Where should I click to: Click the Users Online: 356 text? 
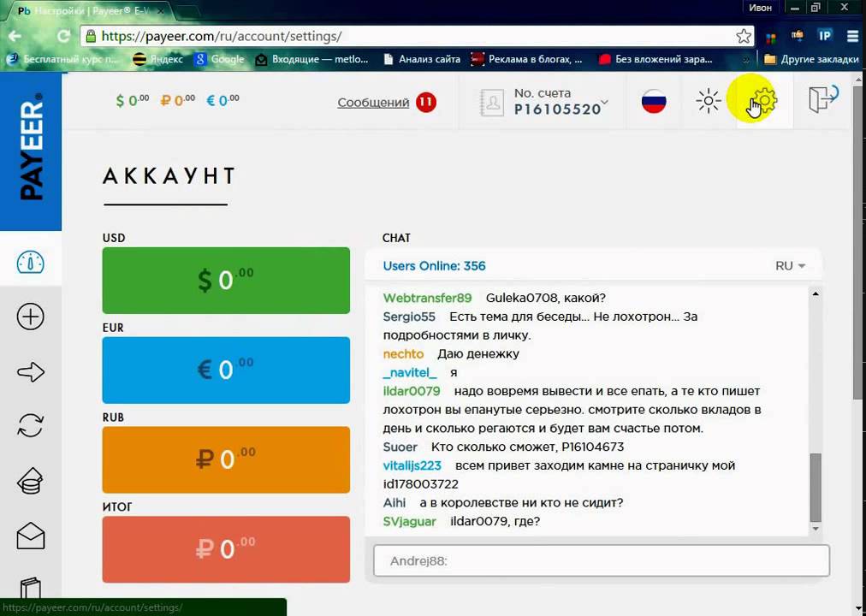click(x=434, y=266)
